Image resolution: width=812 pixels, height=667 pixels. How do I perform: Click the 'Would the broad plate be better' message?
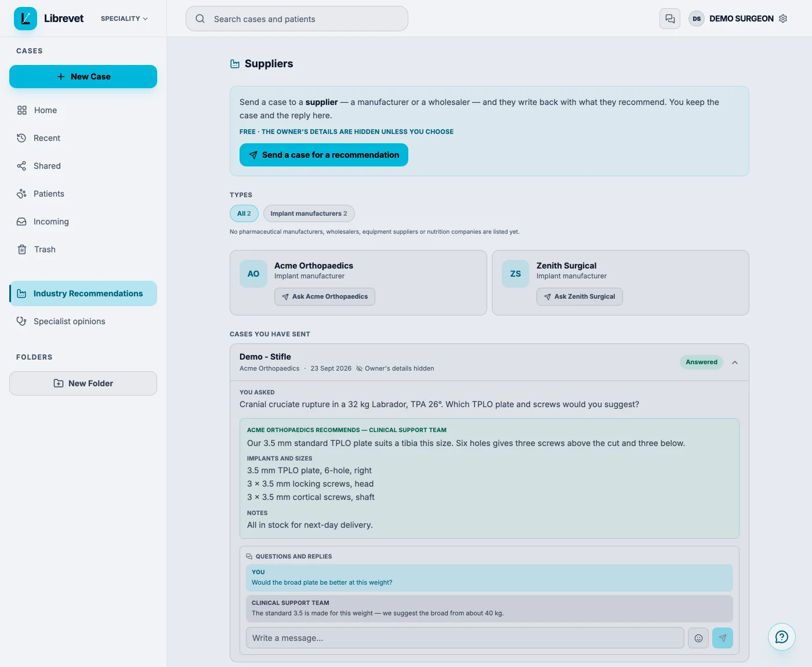[490, 578]
